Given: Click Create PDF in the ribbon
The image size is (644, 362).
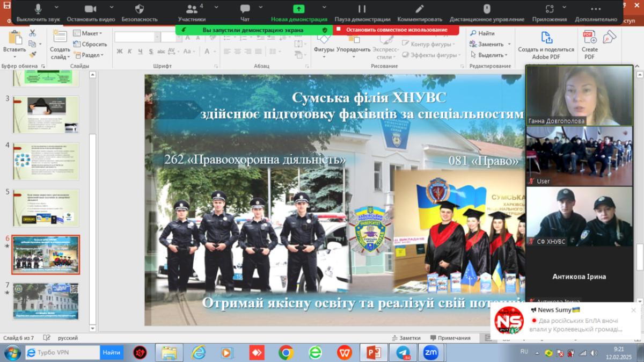Looking at the screenshot, I should [x=589, y=45].
